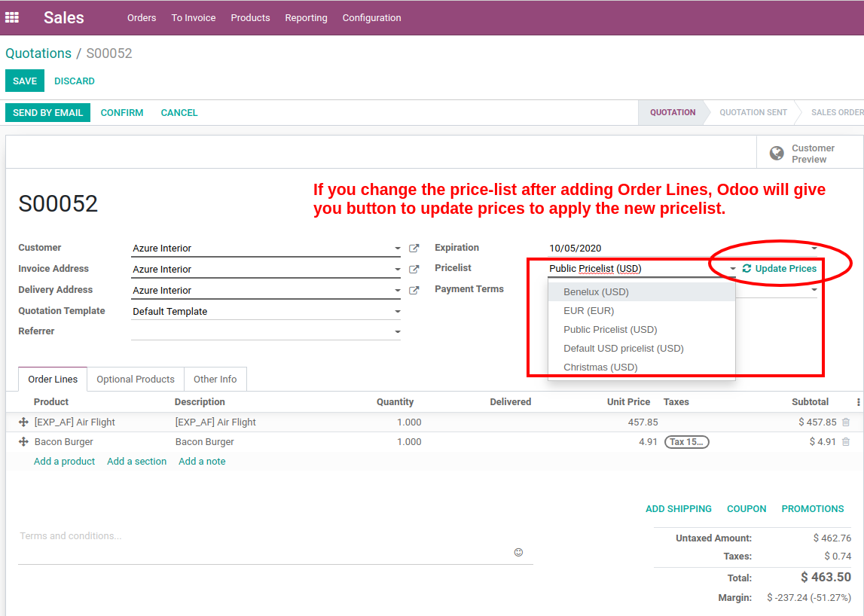
Task: Click the DISCARD button
Action: (x=75, y=81)
